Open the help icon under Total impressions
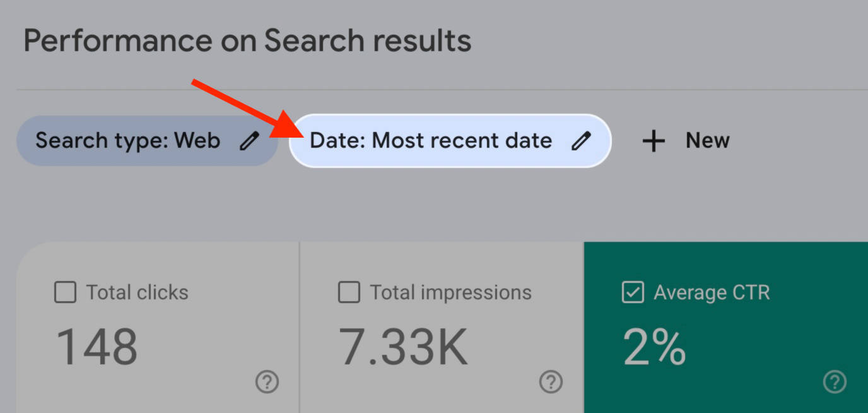The height and width of the screenshot is (413, 868). click(550, 382)
